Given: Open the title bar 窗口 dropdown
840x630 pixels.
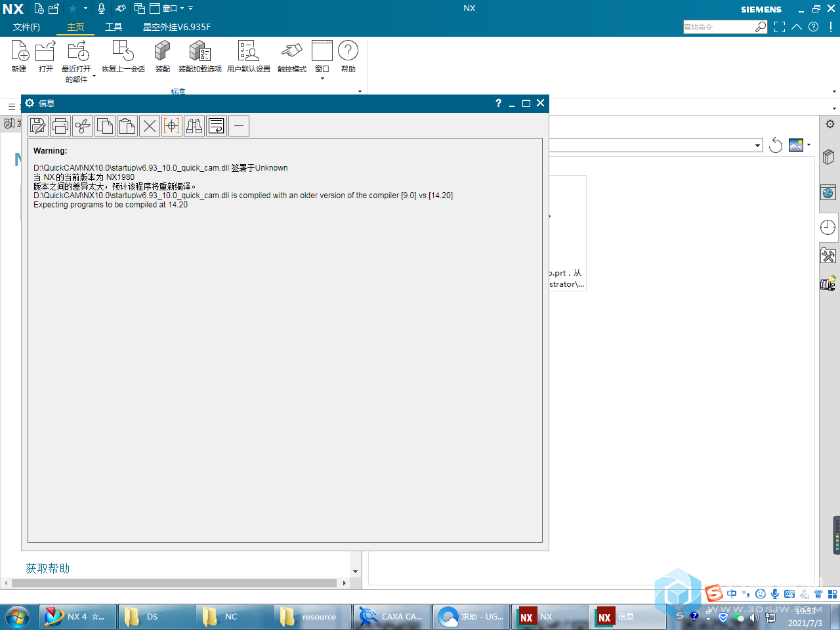Looking at the screenshot, I should pyautogui.click(x=167, y=9).
